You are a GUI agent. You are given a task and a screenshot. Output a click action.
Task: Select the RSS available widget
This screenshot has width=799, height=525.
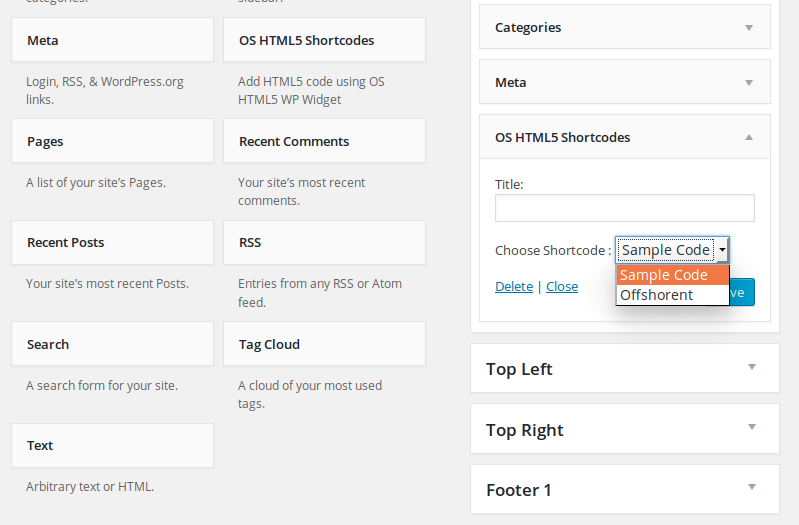[x=324, y=243]
